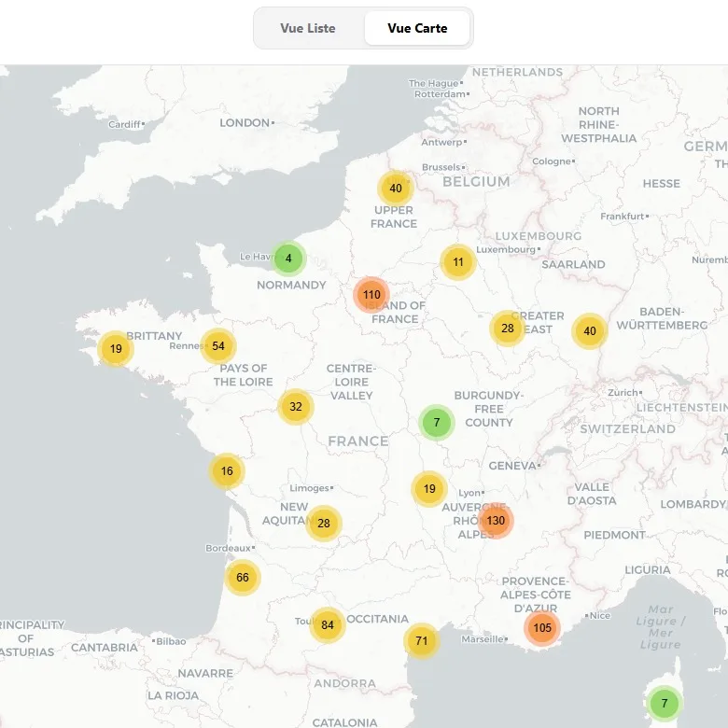The height and width of the screenshot is (728, 728).
Task: Click the green 7 cluster near Burgundy
Action: 437,423
